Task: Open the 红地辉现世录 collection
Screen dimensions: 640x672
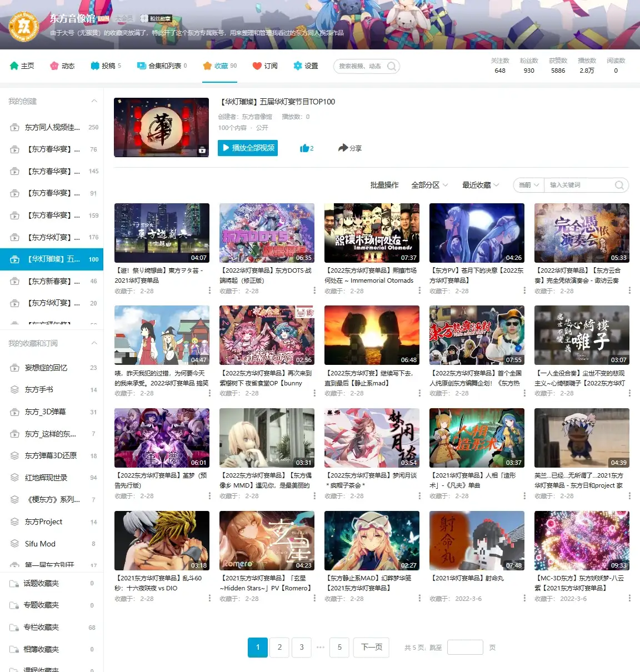Action: (x=51, y=478)
